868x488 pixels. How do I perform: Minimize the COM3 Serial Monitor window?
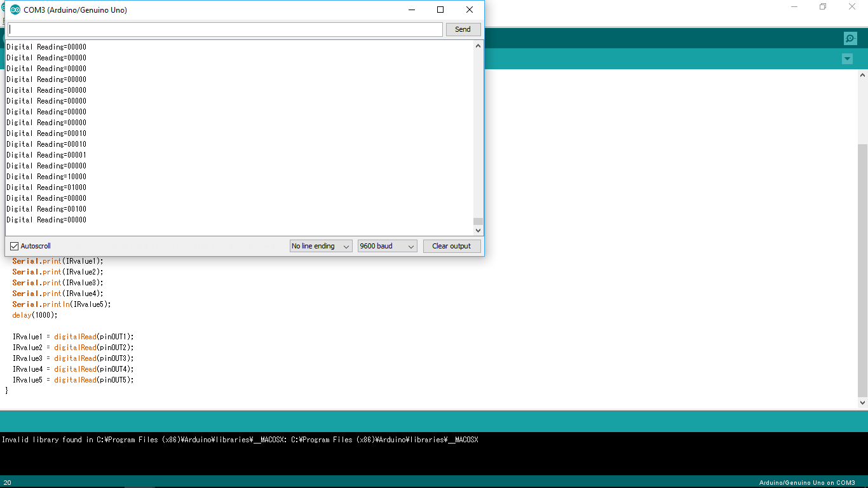click(412, 10)
